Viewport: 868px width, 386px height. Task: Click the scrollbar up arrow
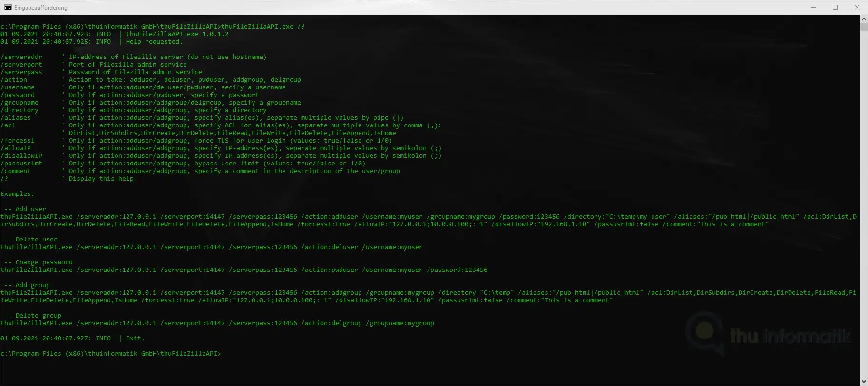tap(864, 19)
